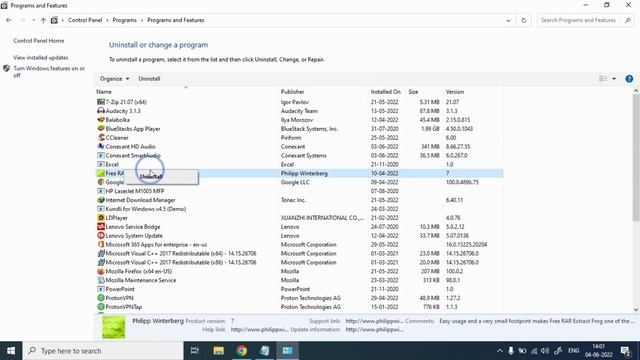
Task: Click the volume icon in system tray
Action: click(x=545, y=351)
